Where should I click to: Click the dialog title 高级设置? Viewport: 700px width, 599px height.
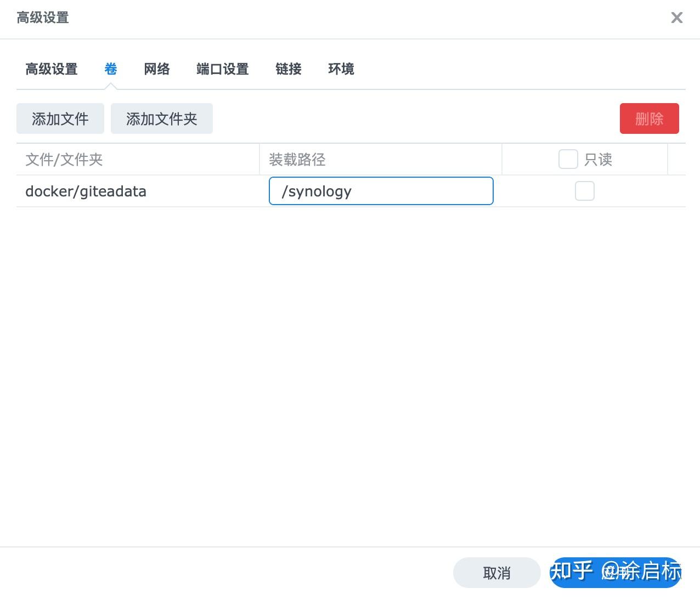pos(42,18)
